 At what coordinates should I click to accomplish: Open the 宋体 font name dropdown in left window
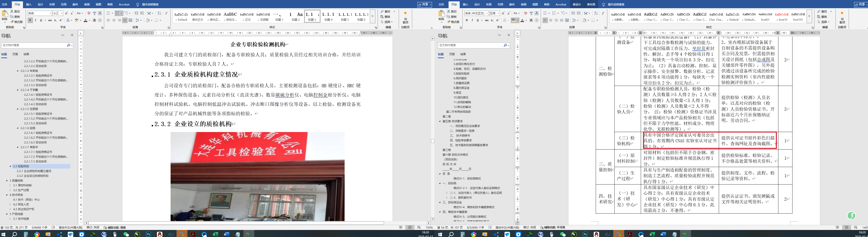pyautogui.click(x=50, y=13)
